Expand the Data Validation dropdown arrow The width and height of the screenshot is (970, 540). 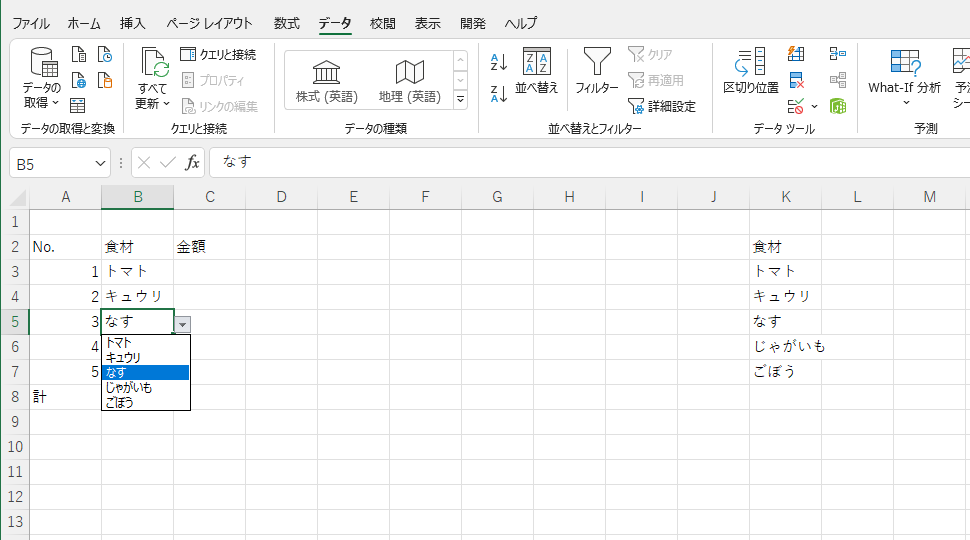(x=814, y=106)
